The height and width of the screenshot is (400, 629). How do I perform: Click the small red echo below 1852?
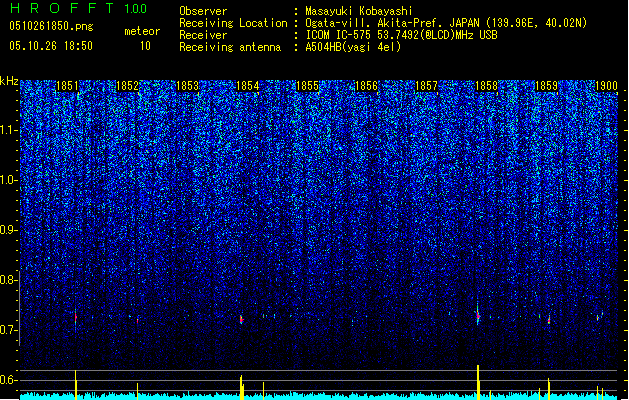click(x=137, y=321)
